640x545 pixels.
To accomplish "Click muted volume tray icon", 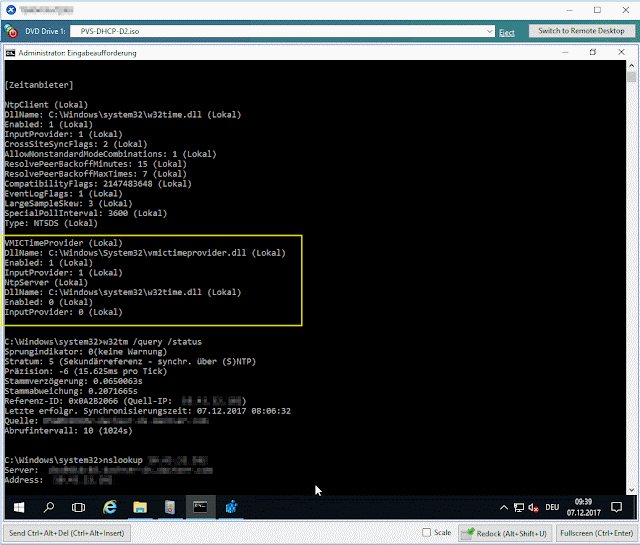I will (533, 507).
